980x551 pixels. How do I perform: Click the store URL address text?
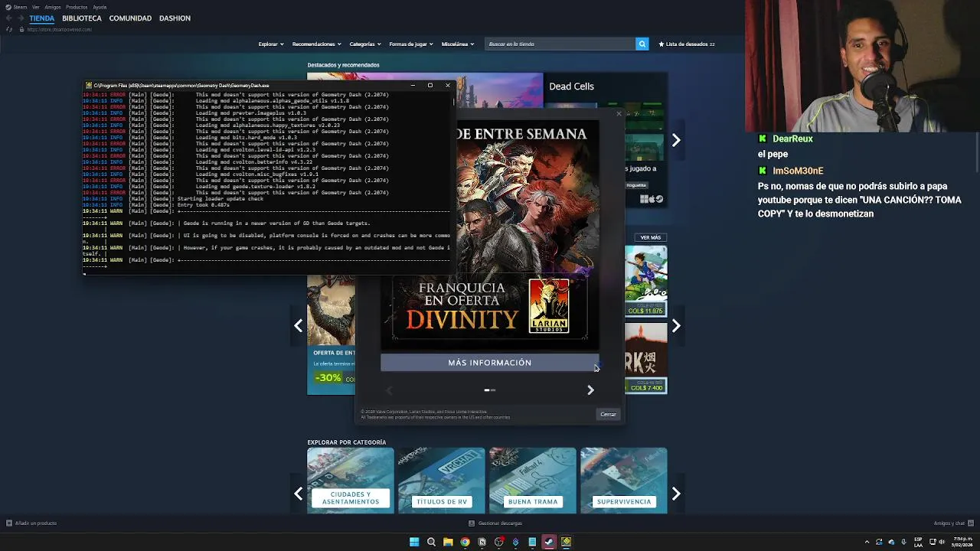[60, 29]
